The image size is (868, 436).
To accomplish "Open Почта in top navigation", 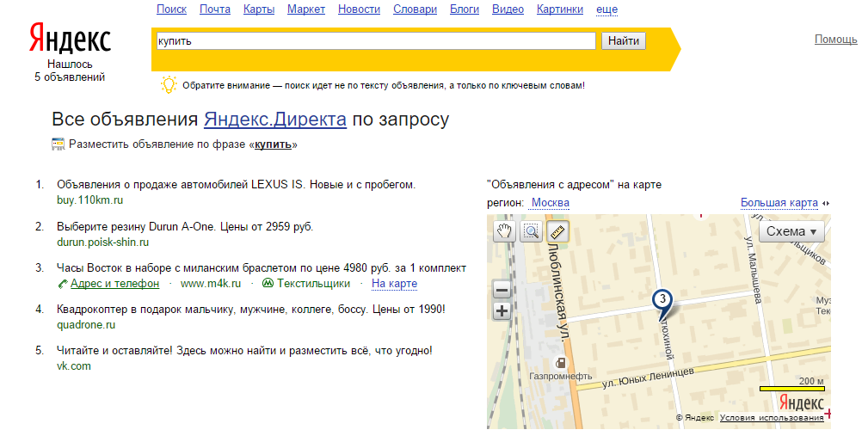I will [215, 9].
